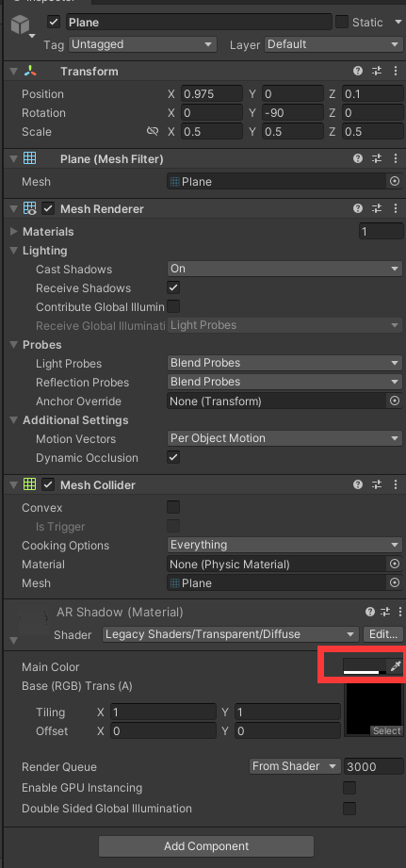
Task: Open Mesh Collider more options menu
Action: click(x=396, y=485)
